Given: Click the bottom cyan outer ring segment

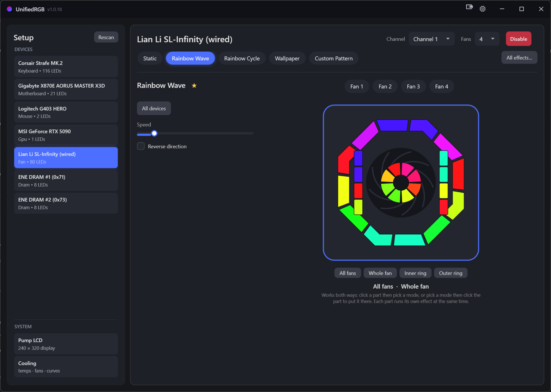Looking at the screenshot, I should click(x=409, y=240).
